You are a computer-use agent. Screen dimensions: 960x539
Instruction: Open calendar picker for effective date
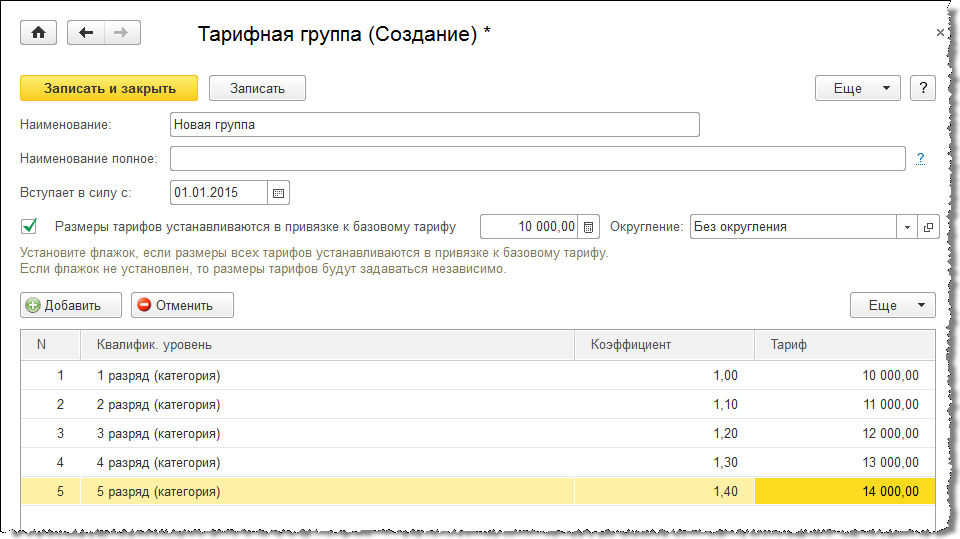point(279,192)
